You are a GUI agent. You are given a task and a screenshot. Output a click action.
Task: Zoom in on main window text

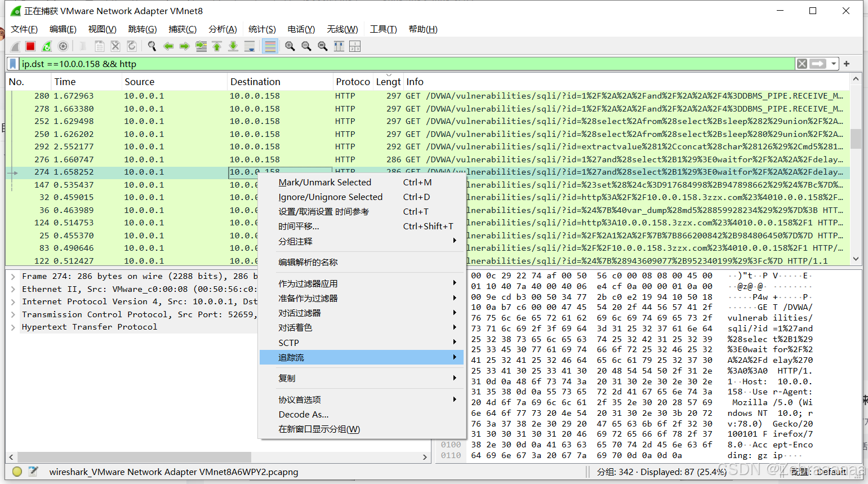290,46
